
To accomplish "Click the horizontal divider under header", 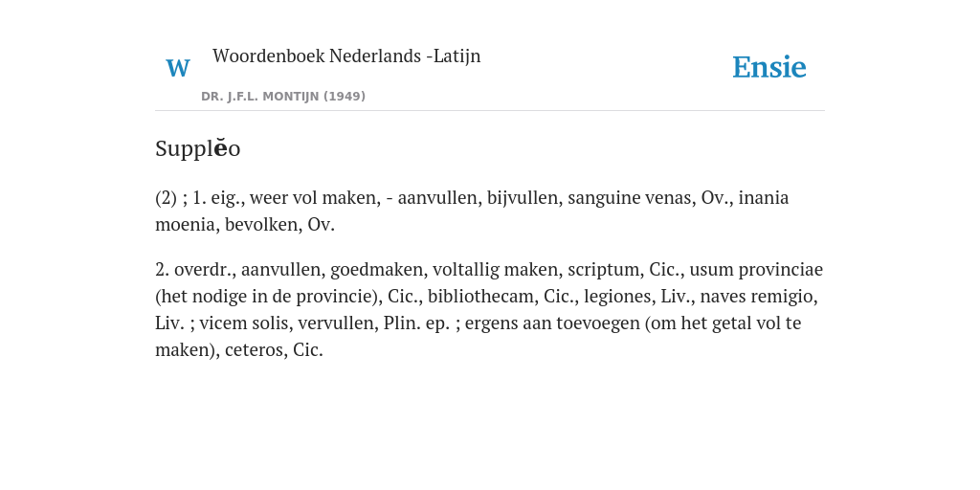I will click(490, 111).
